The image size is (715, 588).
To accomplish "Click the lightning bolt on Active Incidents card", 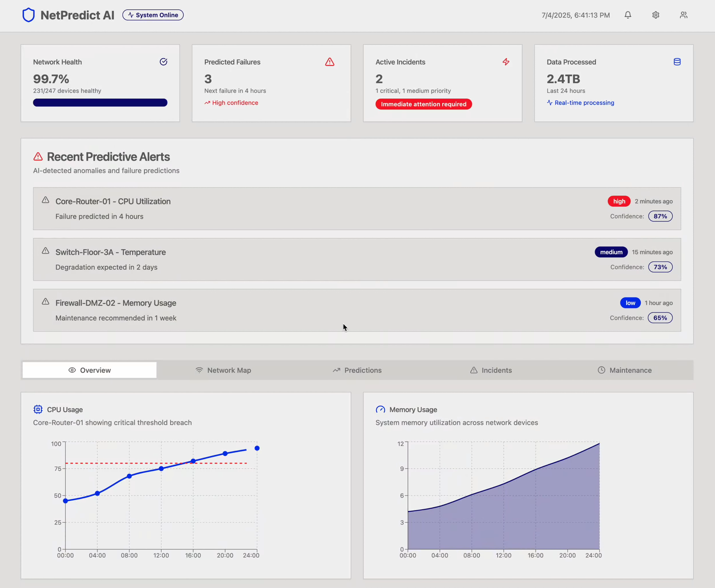I will point(506,62).
